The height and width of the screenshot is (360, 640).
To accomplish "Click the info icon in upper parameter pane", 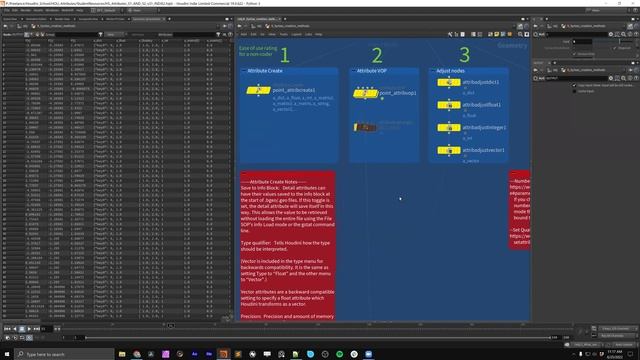I will pos(630,34).
